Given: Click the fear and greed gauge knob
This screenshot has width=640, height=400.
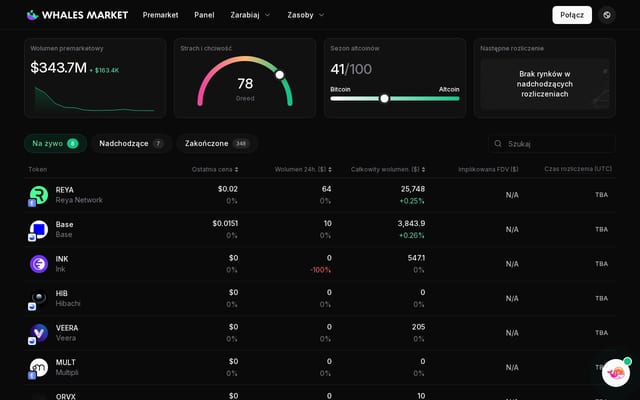Looking at the screenshot, I should [x=280, y=75].
